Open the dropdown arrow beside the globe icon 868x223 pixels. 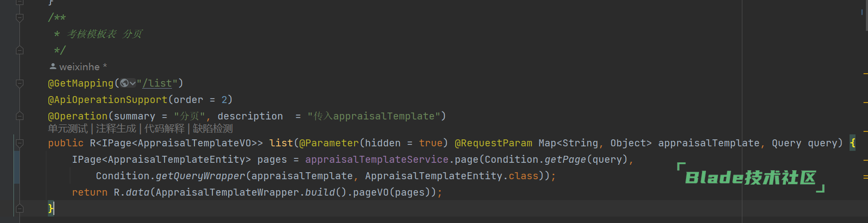coord(133,84)
